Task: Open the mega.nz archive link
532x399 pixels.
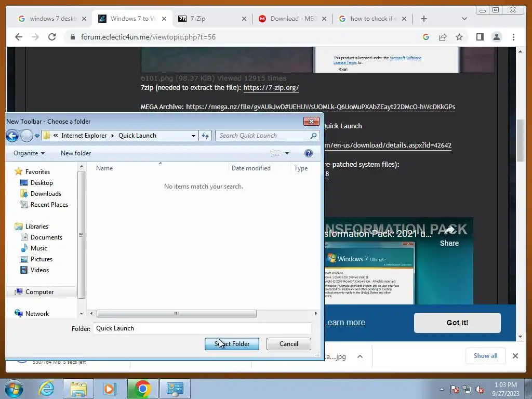Action: click(321, 107)
